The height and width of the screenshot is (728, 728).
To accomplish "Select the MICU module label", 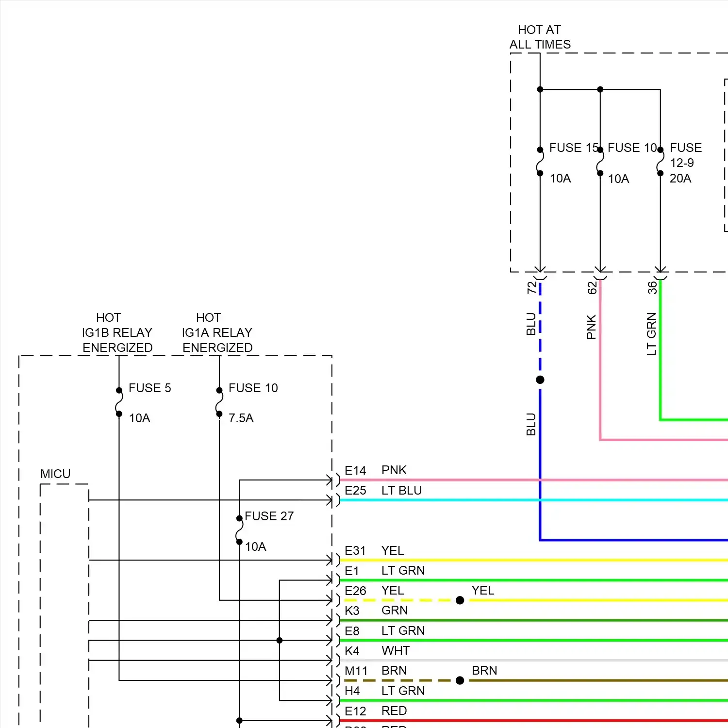I will 55,474.
